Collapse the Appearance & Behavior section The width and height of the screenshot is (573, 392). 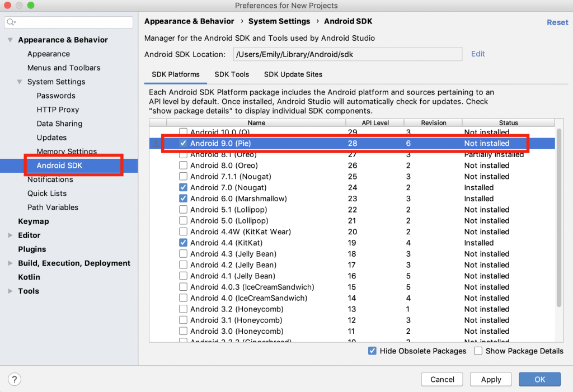(x=10, y=40)
